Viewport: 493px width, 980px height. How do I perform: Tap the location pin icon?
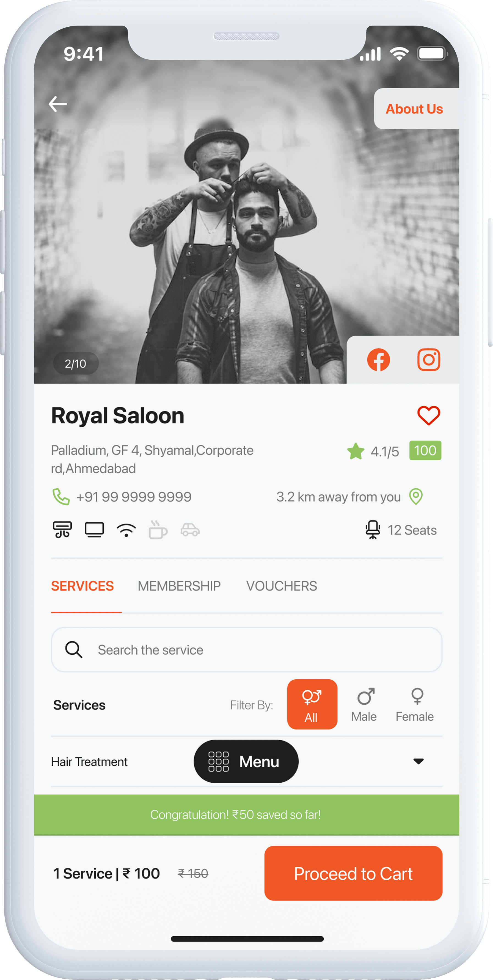(x=416, y=497)
